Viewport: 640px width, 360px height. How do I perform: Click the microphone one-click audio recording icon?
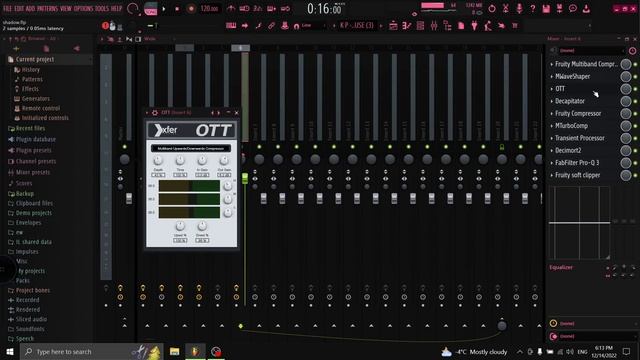tap(519, 8)
